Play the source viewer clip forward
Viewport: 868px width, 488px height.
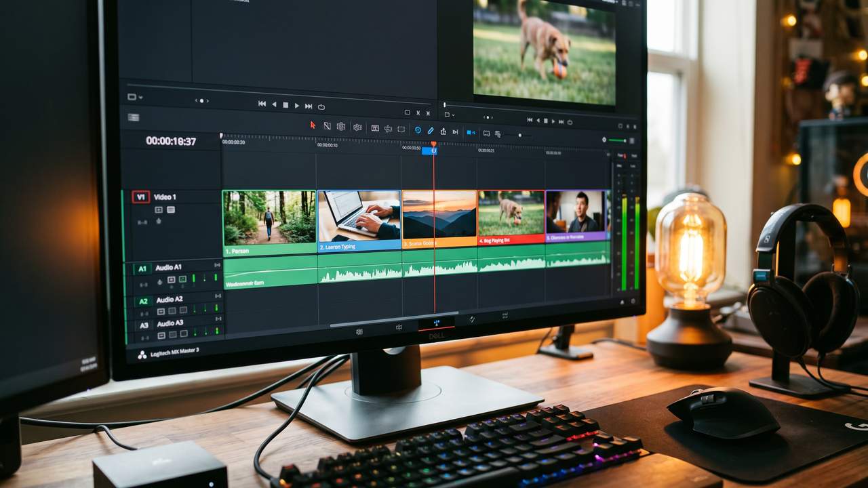pyautogui.click(x=296, y=105)
